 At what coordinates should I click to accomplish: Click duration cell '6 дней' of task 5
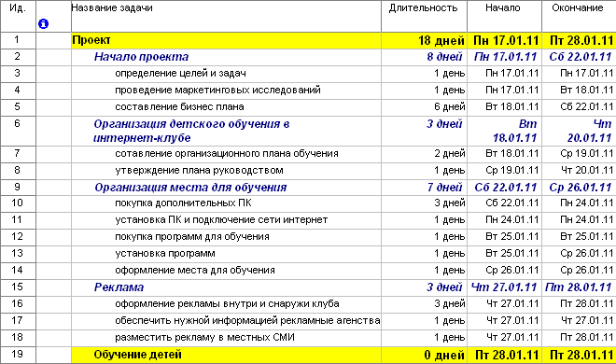click(x=449, y=106)
